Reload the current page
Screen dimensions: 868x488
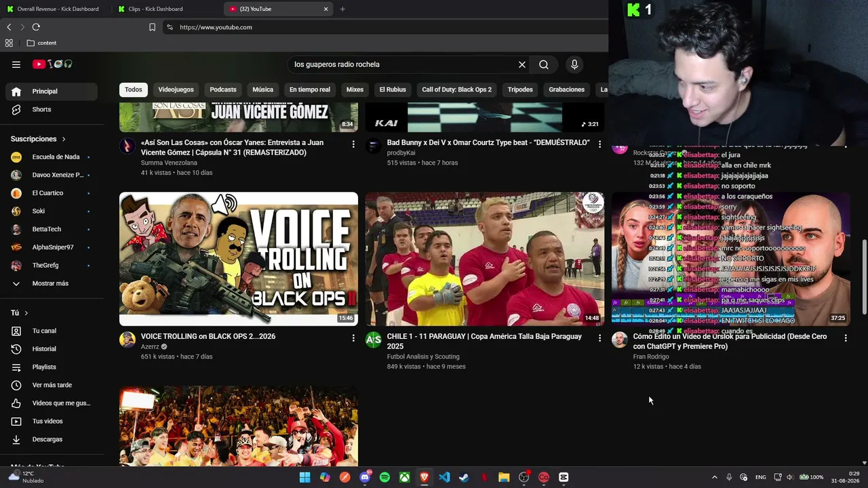point(36,27)
